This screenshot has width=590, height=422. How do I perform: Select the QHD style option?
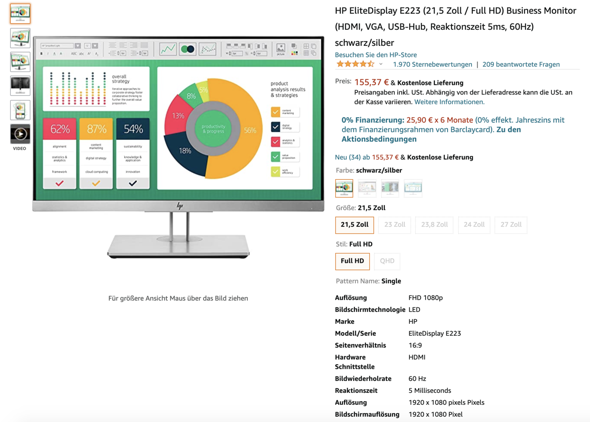point(387,261)
